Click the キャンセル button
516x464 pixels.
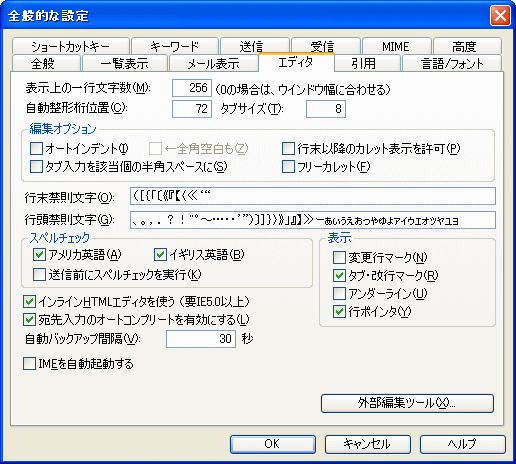pyautogui.click(x=368, y=444)
